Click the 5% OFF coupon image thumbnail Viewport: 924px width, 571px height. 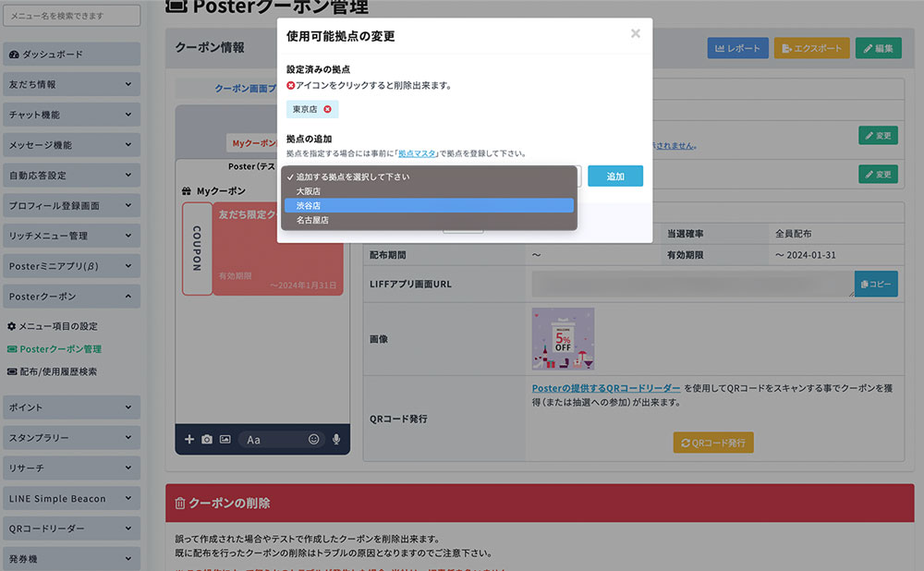(x=563, y=339)
